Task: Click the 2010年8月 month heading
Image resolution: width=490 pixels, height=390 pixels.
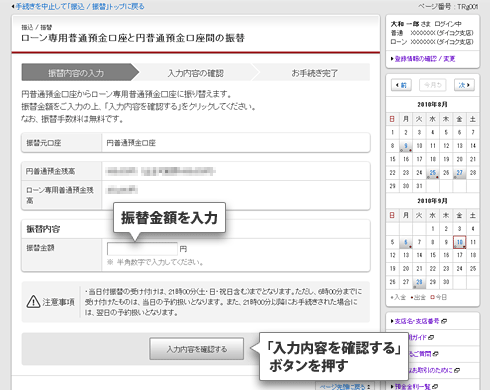Action: tap(432, 105)
